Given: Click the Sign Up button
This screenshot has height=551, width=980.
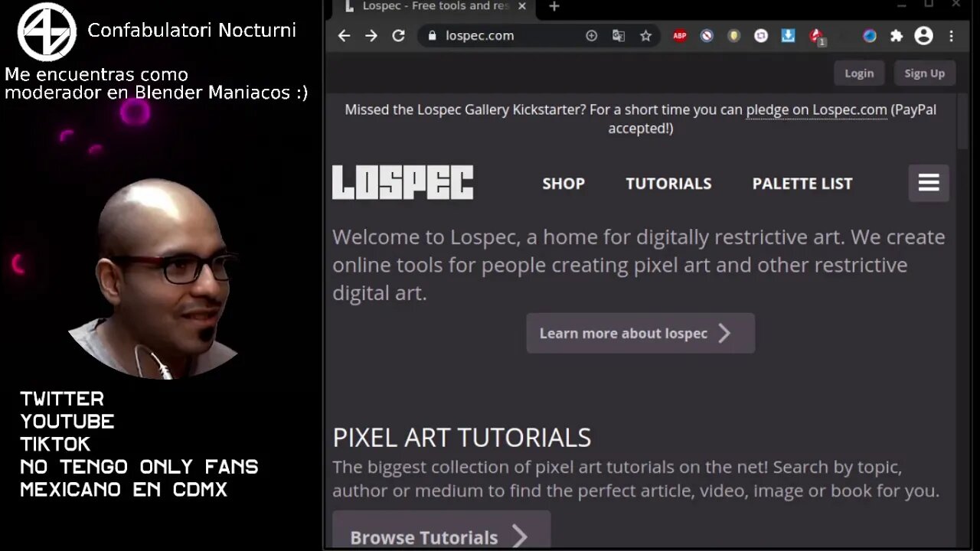Looking at the screenshot, I should [x=924, y=73].
